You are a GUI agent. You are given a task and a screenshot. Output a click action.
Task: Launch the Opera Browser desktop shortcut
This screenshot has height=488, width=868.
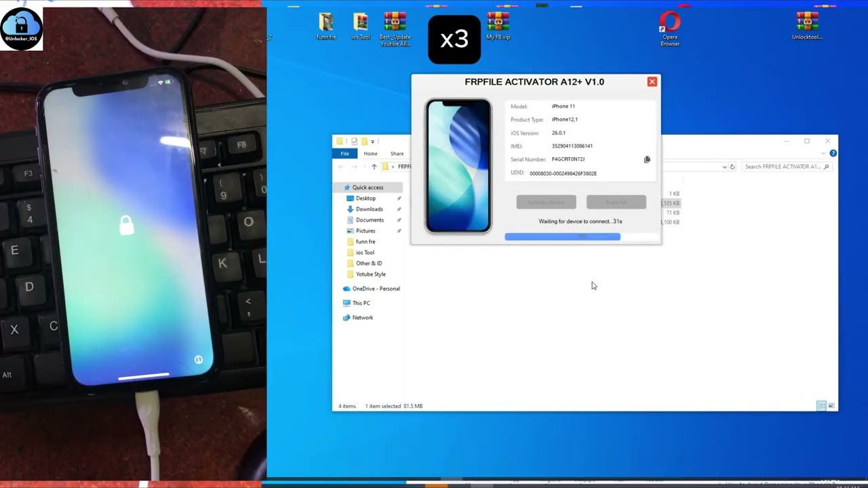click(x=670, y=28)
